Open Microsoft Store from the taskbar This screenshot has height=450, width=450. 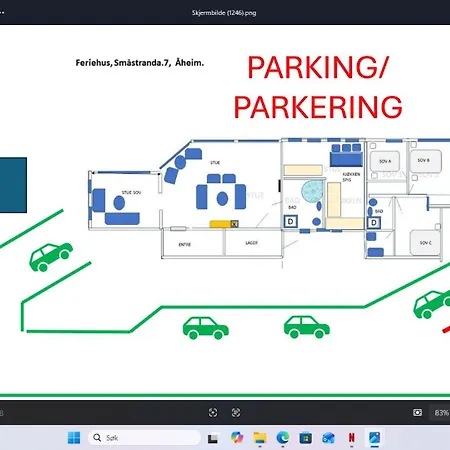(306, 438)
